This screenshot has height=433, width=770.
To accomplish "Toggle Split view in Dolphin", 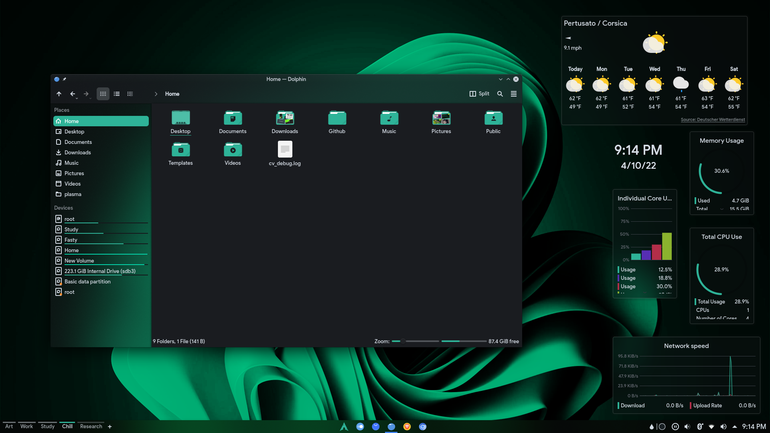I will [479, 94].
